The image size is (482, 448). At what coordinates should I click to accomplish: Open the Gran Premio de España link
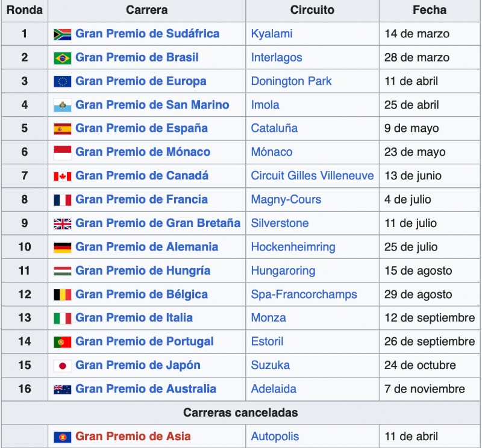pyautogui.click(x=142, y=128)
